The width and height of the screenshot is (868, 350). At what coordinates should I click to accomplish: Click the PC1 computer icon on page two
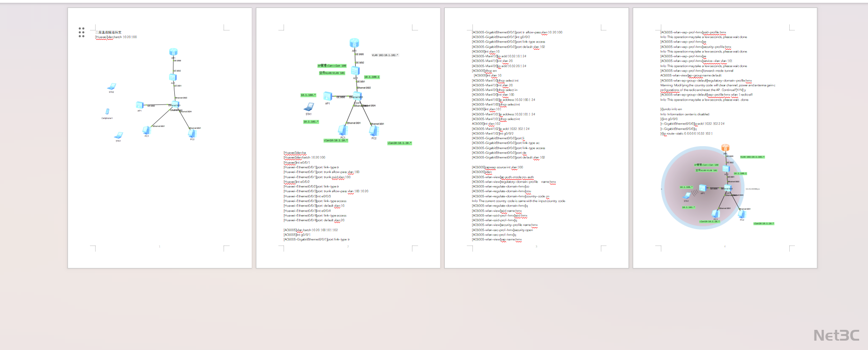click(343, 130)
